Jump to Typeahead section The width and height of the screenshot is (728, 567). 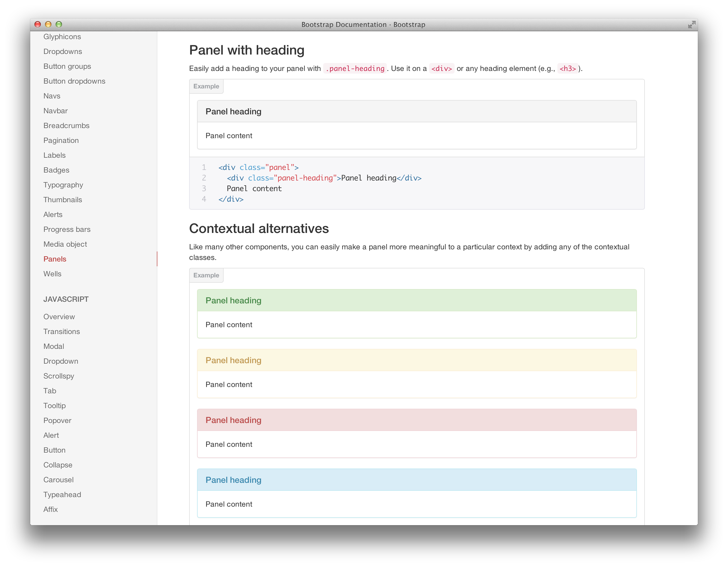pos(62,495)
